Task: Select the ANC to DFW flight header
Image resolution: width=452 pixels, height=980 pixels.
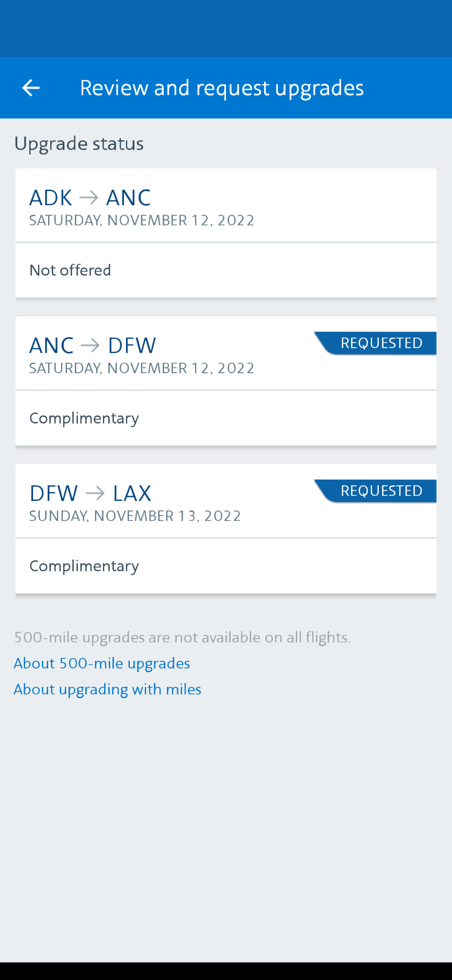Action: point(157,353)
